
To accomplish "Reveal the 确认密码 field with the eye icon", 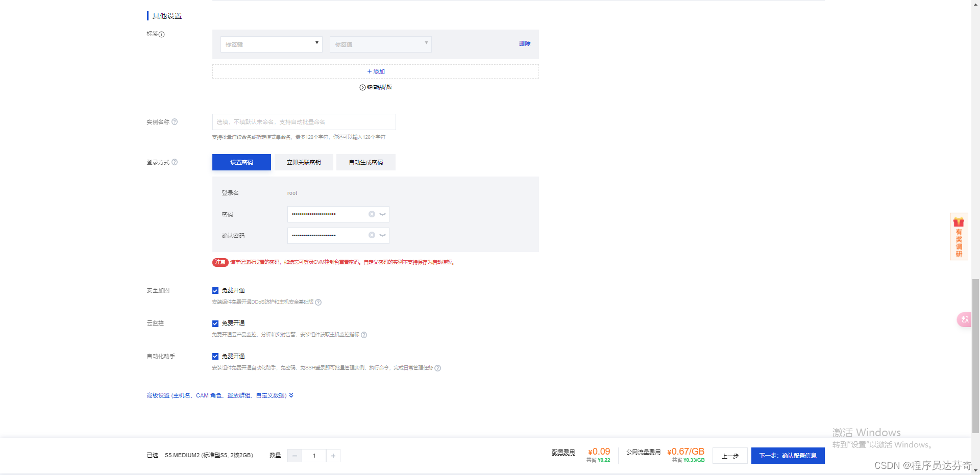I will click(x=382, y=235).
